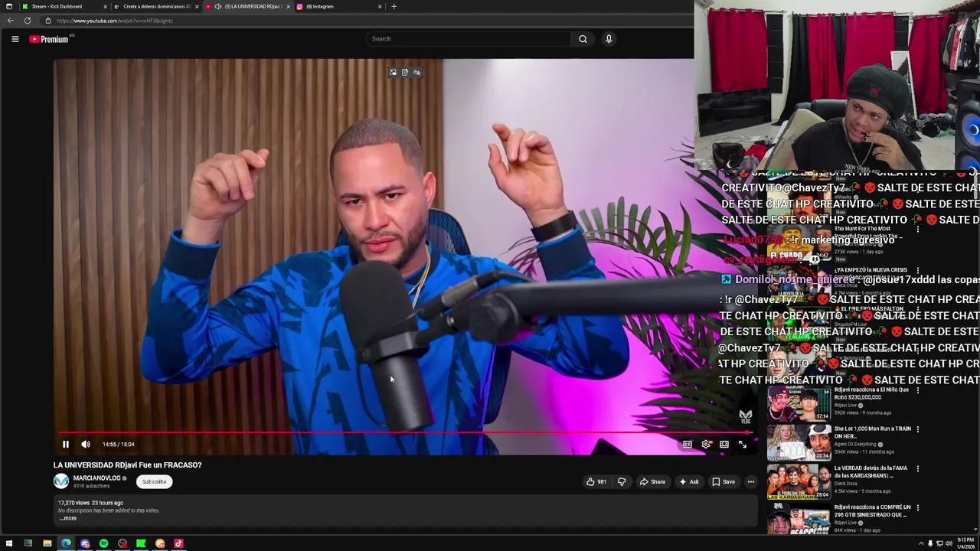Image resolution: width=980 pixels, height=551 pixels.
Task: View site information lock icon
Action: 48,21
